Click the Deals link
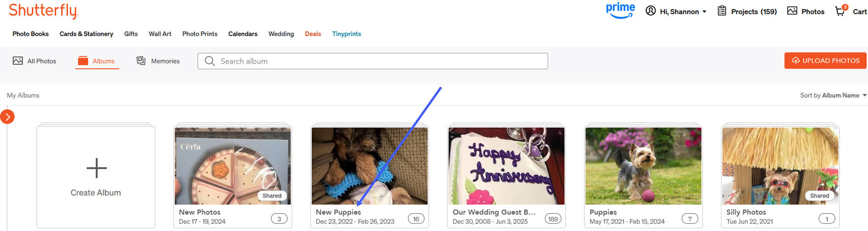868x231 pixels. tap(313, 34)
